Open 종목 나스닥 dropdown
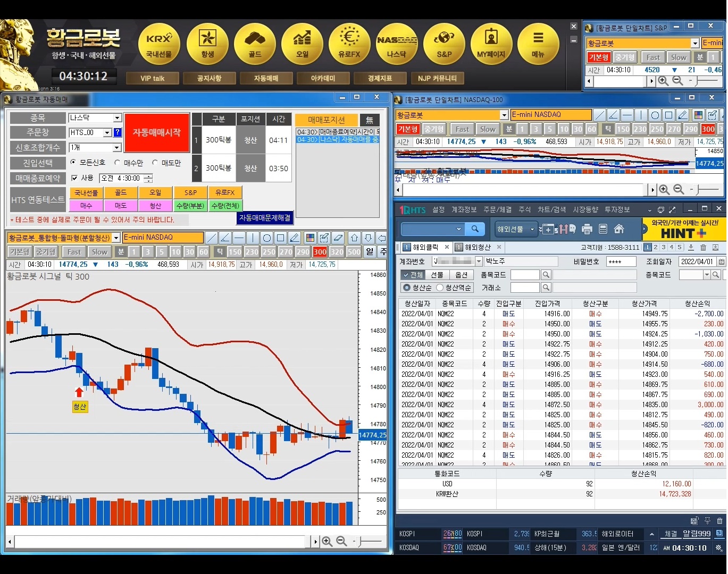This screenshot has height=574, width=728. (118, 117)
